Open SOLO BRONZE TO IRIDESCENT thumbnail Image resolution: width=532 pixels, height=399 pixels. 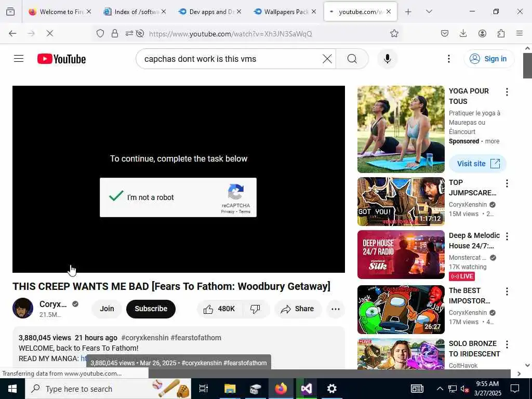pyautogui.click(x=401, y=353)
